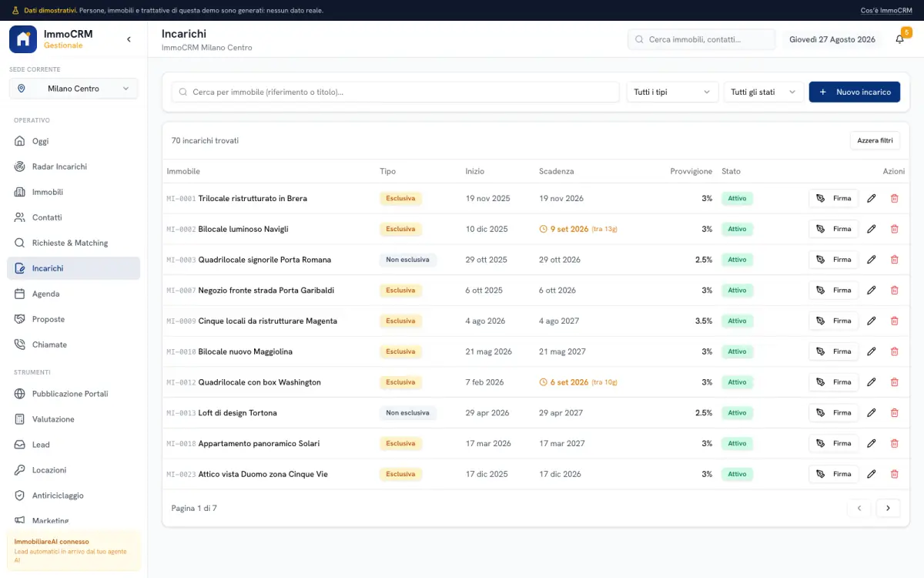The height and width of the screenshot is (578, 924).
Task: Open Oggi in the sidebar
Action: coord(74,141)
